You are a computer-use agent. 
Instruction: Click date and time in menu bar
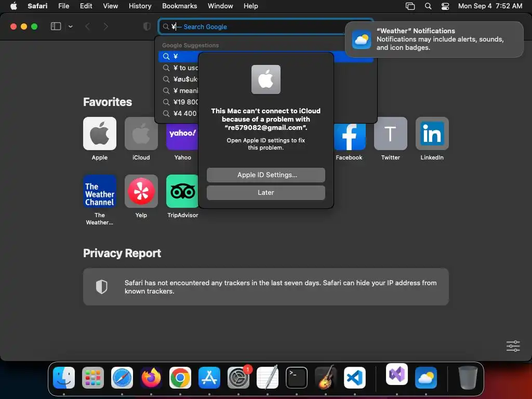tap(490, 6)
